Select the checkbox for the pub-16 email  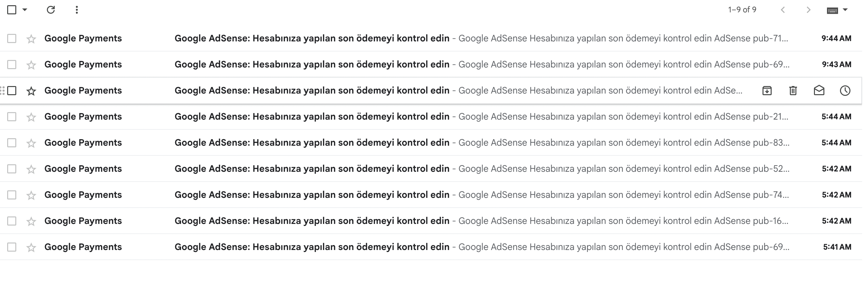click(x=12, y=221)
